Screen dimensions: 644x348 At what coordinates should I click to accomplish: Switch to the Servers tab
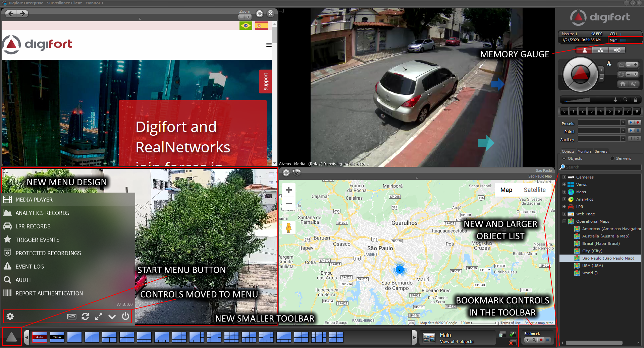[601, 151]
